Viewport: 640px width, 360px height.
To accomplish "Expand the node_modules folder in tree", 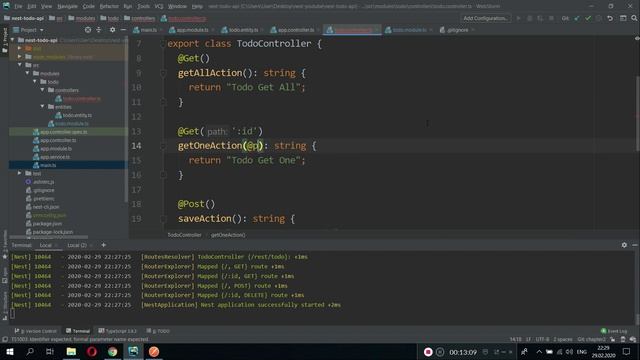I will 20,57.
